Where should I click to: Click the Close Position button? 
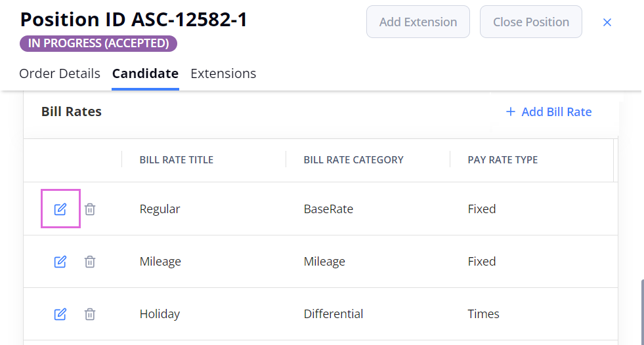pos(531,22)
